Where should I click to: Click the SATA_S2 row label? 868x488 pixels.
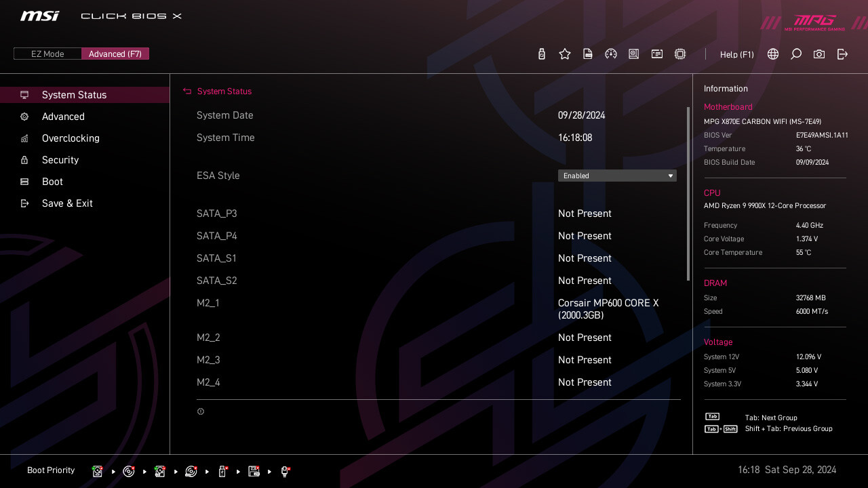217,281
